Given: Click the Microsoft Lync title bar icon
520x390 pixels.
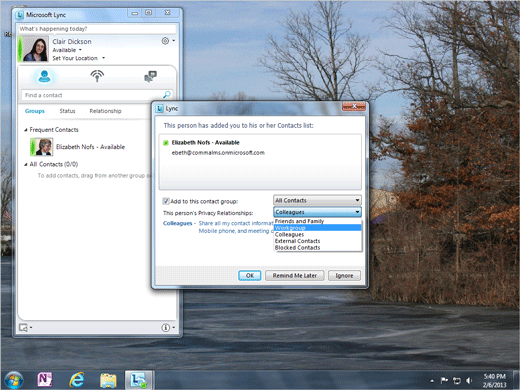Looking at the screenshot, I should click(20, 15).
